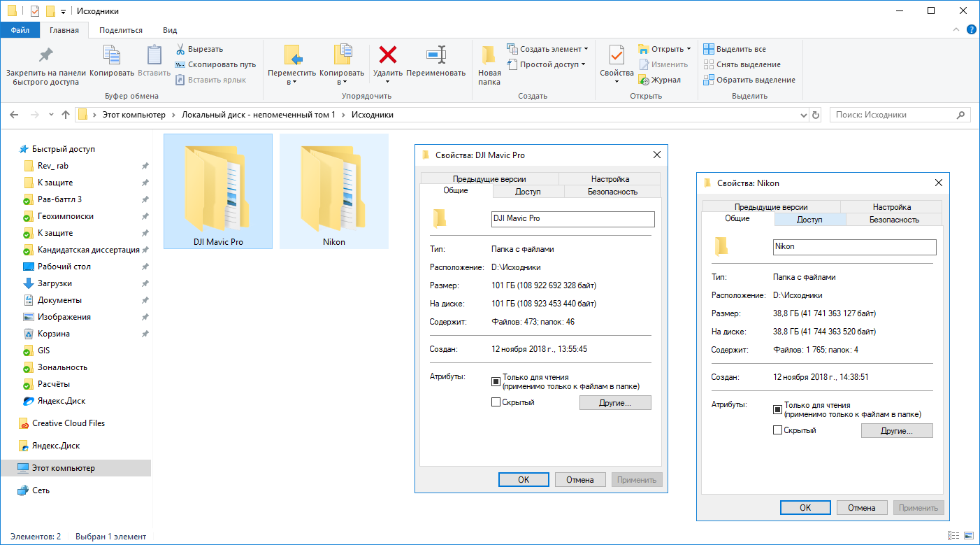Image resolution: width=980 pixels, height=545 pixels.
Task: Cut selection with Вырезать
Action: tap(199, 49)
